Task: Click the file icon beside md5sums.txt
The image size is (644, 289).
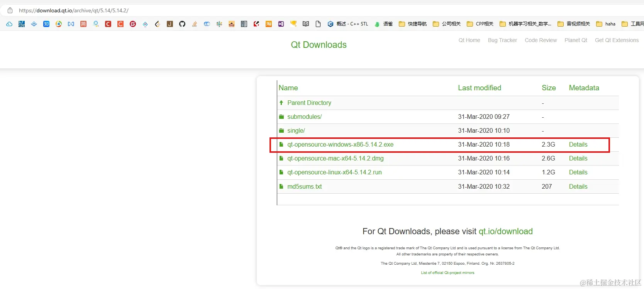Action: click(281, 186)
